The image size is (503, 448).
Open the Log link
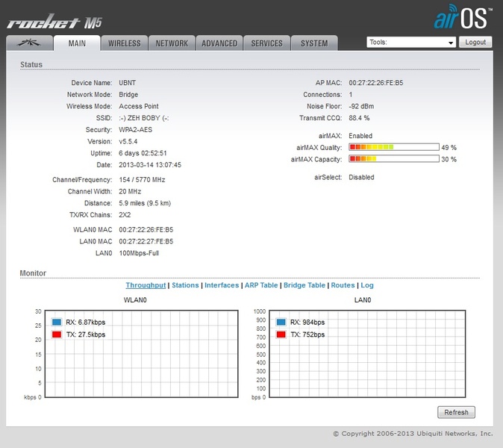(367, 285)
